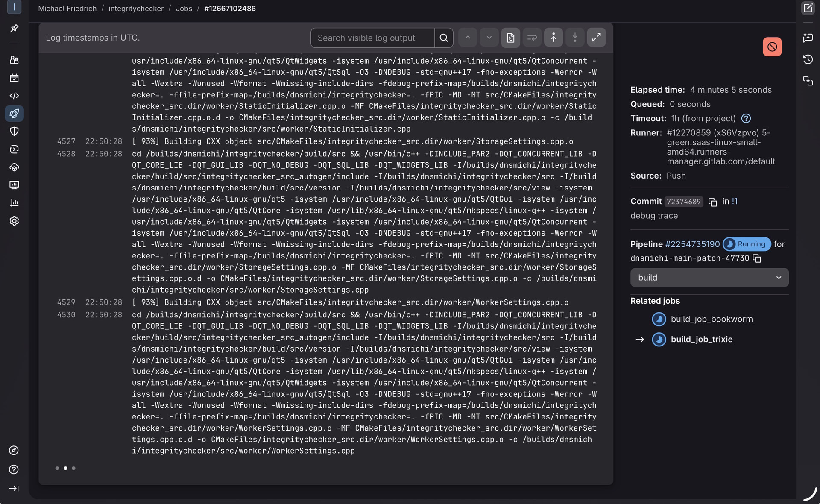The width and height of the screenshot is (820, 504).
Task: Open the build_job_bookworm related job
Action: 712,319
